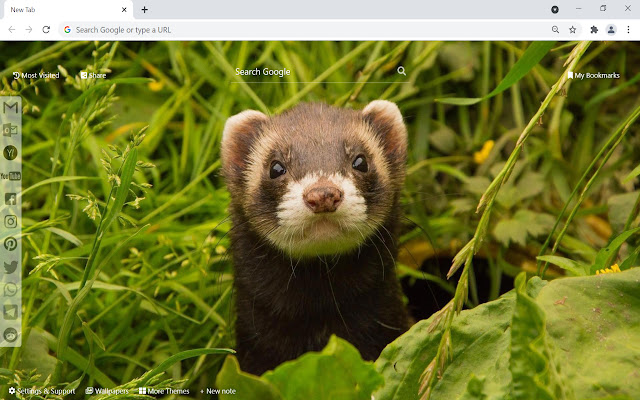
Task: Open the Extensions puzzle icon
Action: coord(594,30)
